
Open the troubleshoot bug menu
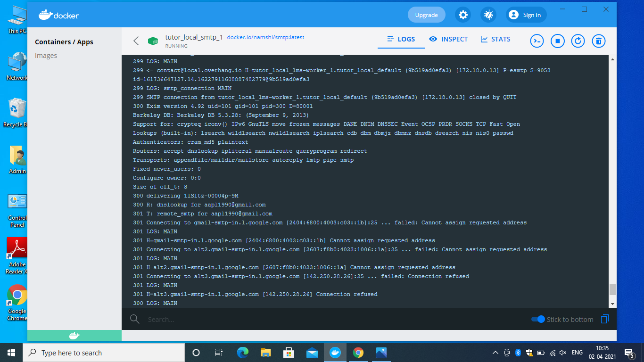pyautogui.click(x=488, y=15)
